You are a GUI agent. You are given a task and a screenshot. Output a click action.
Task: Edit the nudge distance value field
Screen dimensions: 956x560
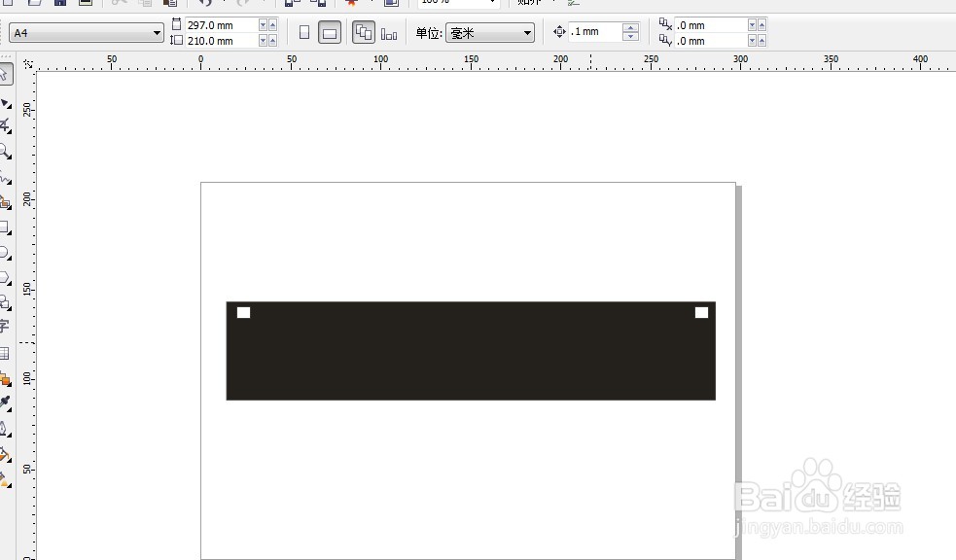[x=593, y=31]
